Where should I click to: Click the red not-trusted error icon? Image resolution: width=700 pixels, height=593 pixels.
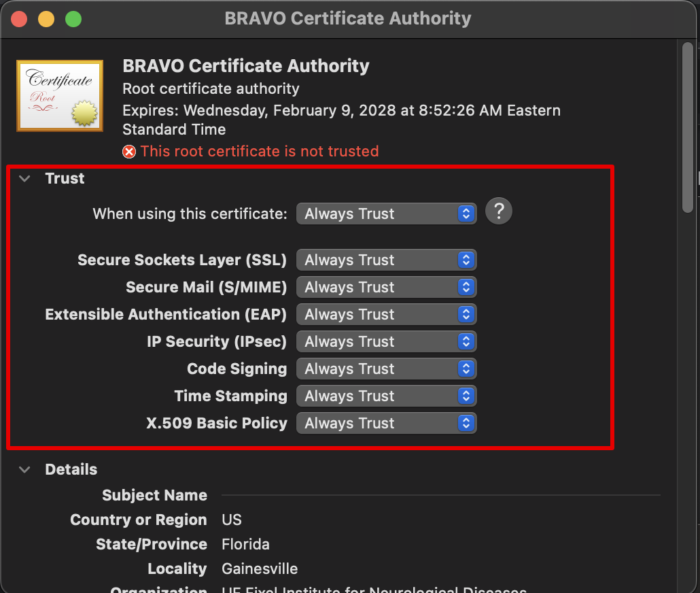129,151
